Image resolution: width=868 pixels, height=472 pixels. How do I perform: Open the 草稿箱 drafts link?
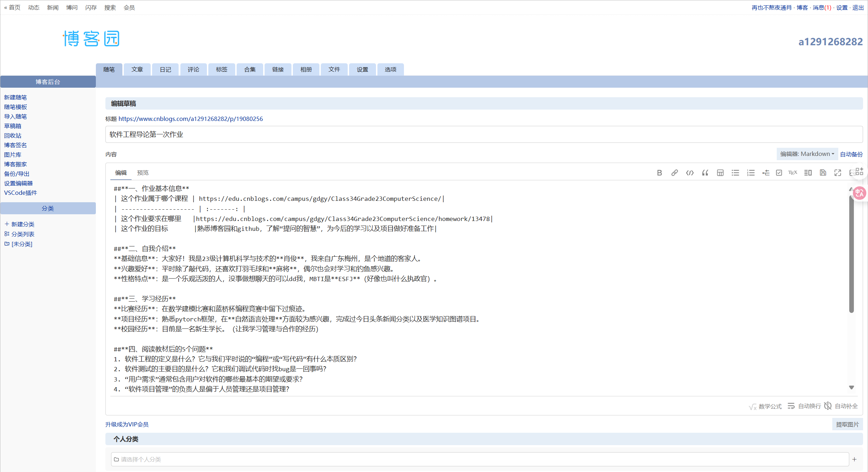click(x=13, y=126)
